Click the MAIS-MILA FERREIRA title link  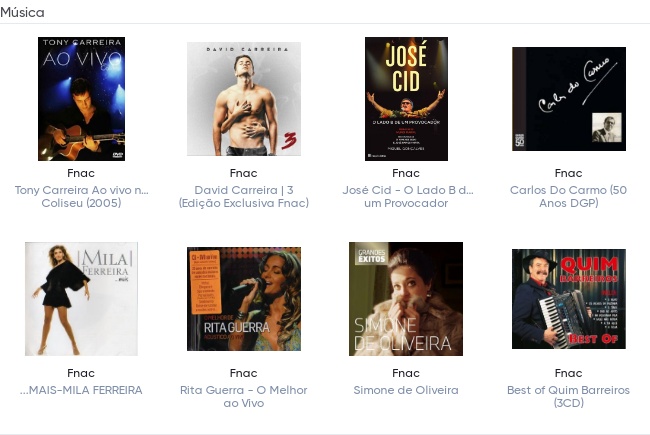coord(81,390)
